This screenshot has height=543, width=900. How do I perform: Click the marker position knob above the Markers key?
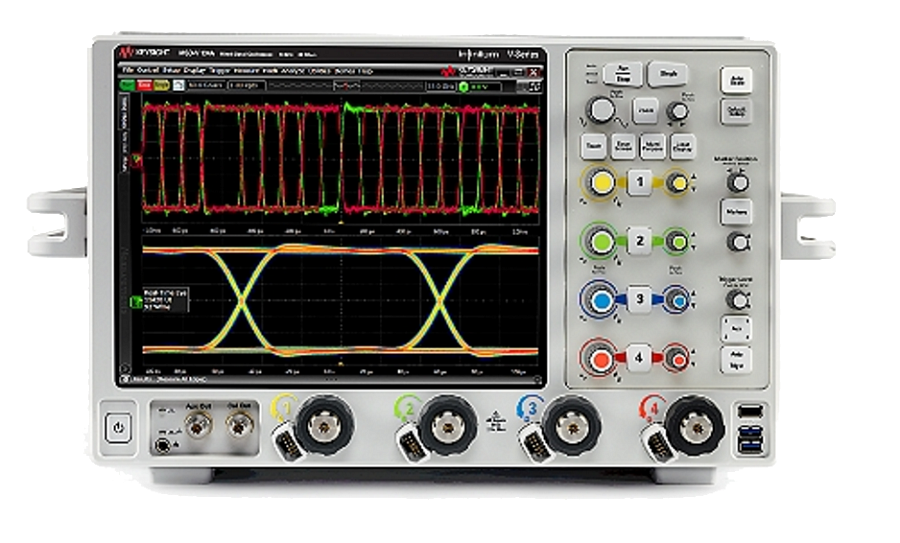tap(738, 183)
